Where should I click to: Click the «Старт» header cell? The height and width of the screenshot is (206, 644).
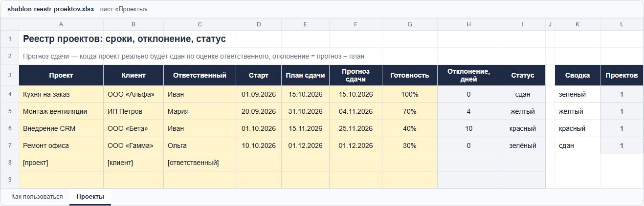pos(259,75)
